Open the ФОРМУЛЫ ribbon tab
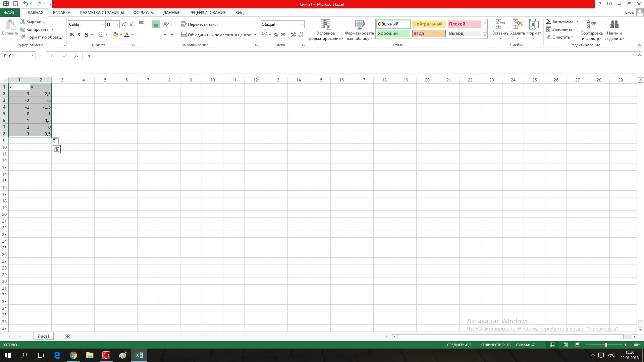Image resolution: width=644 pixels, height=362 pixels. coord(143,12)
